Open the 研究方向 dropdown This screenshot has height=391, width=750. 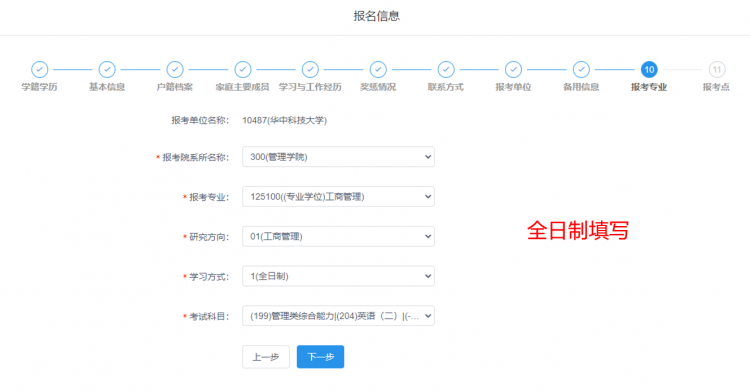click(x=338, y=236)
